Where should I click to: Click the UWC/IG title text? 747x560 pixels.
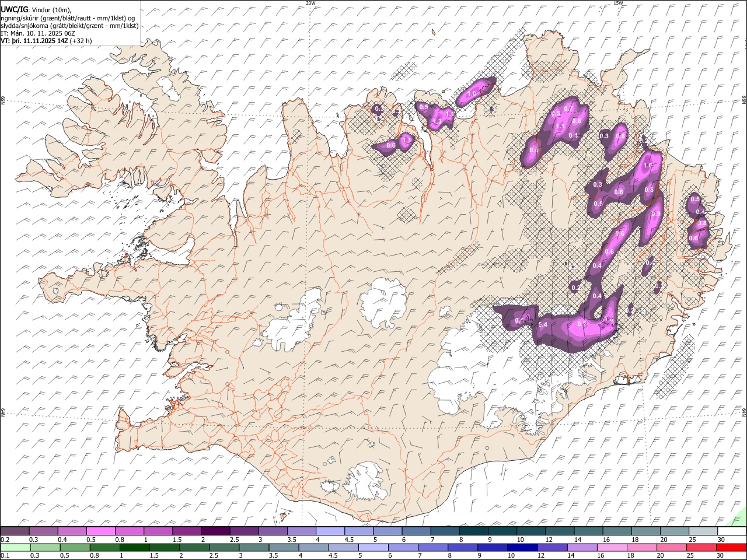pyautogui.click(x=14, y=10)
